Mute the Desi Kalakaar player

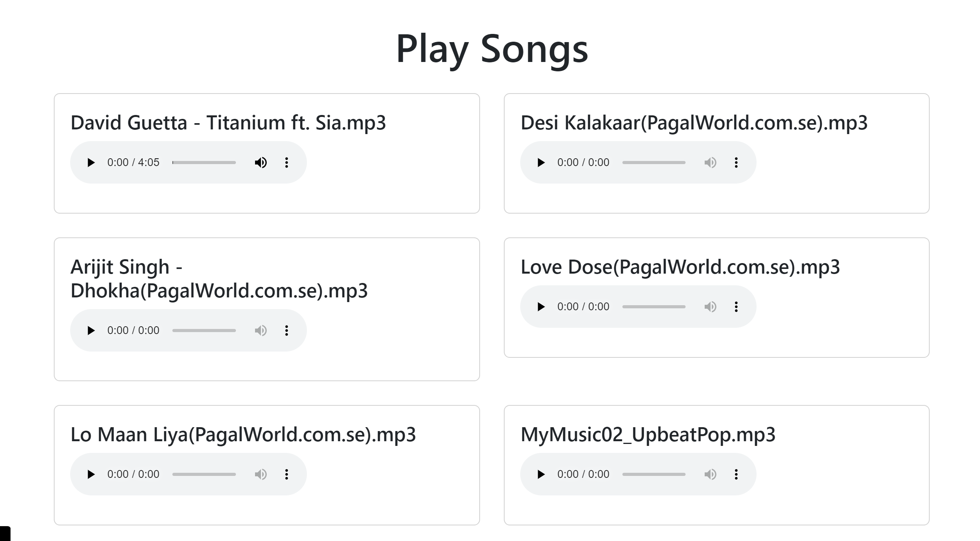710,163
